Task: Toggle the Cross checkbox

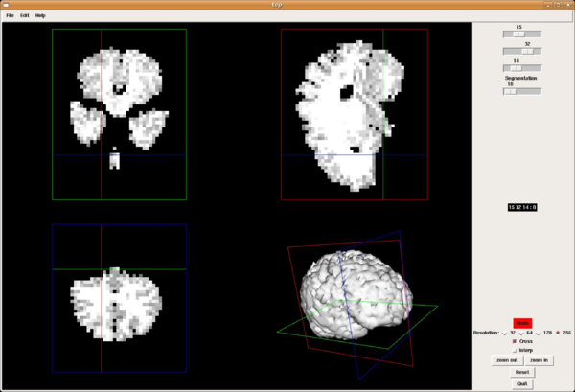Action: (516, 341)
